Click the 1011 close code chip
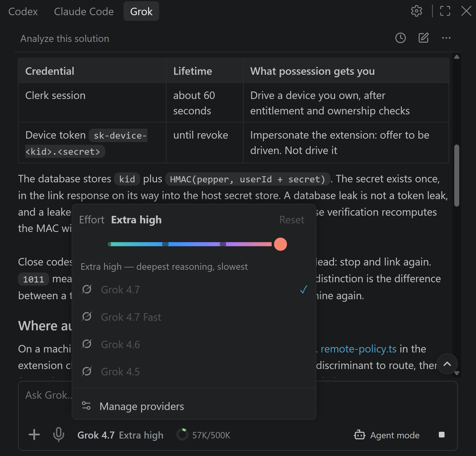The width and height of the screenshot is (476, 456). pos(33,279)
